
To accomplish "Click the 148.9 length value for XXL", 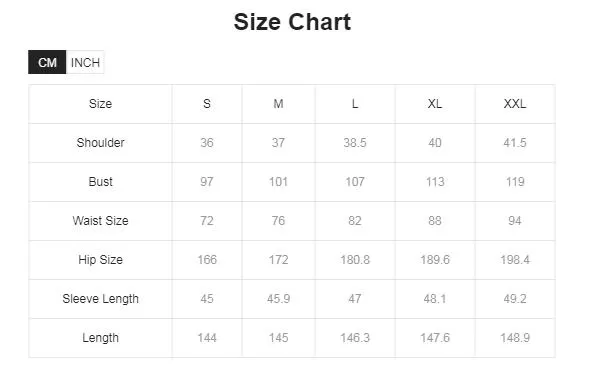I will pos(515,337).
